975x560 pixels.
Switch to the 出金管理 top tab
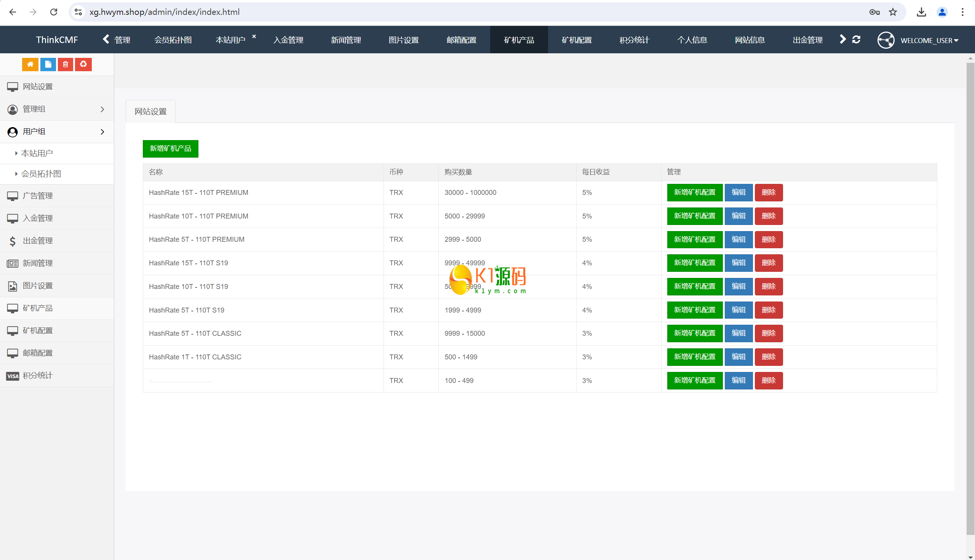[x=807, y=40]
